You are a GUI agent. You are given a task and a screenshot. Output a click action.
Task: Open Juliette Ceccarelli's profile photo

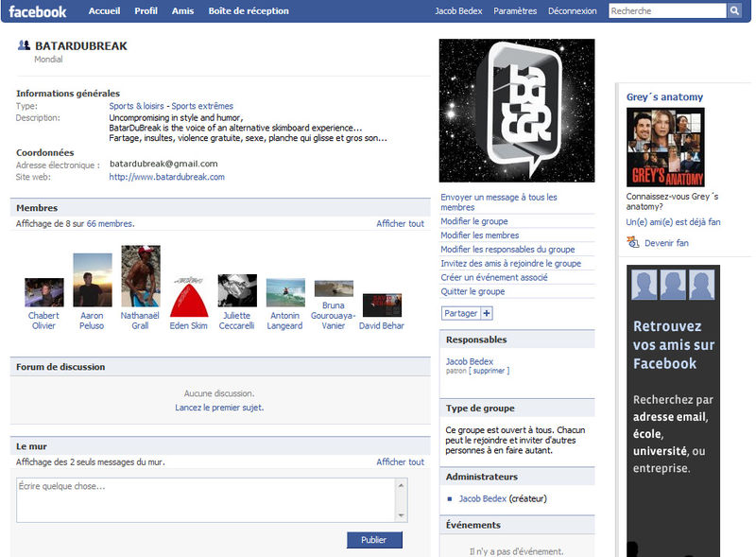(x=237, y=290)
